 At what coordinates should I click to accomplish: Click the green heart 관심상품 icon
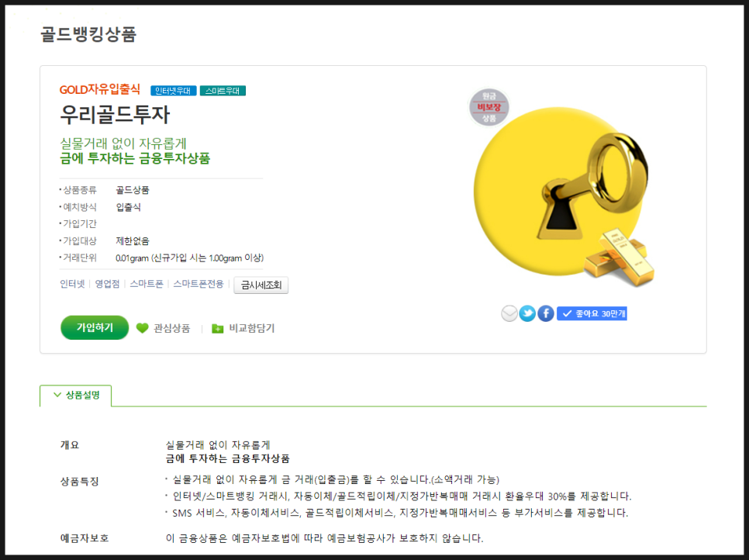click(142, 328)
